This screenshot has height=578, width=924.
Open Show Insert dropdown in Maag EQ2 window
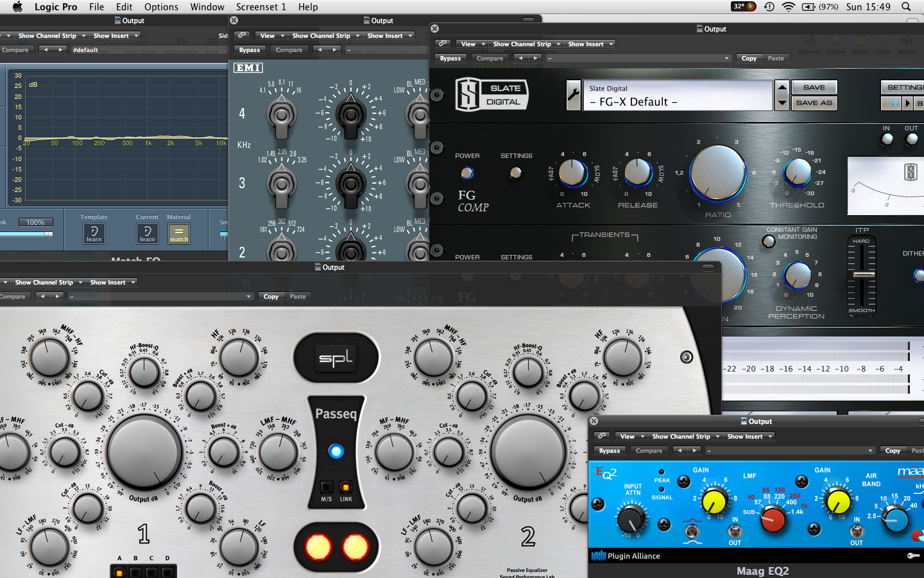[x=749, y=436]
